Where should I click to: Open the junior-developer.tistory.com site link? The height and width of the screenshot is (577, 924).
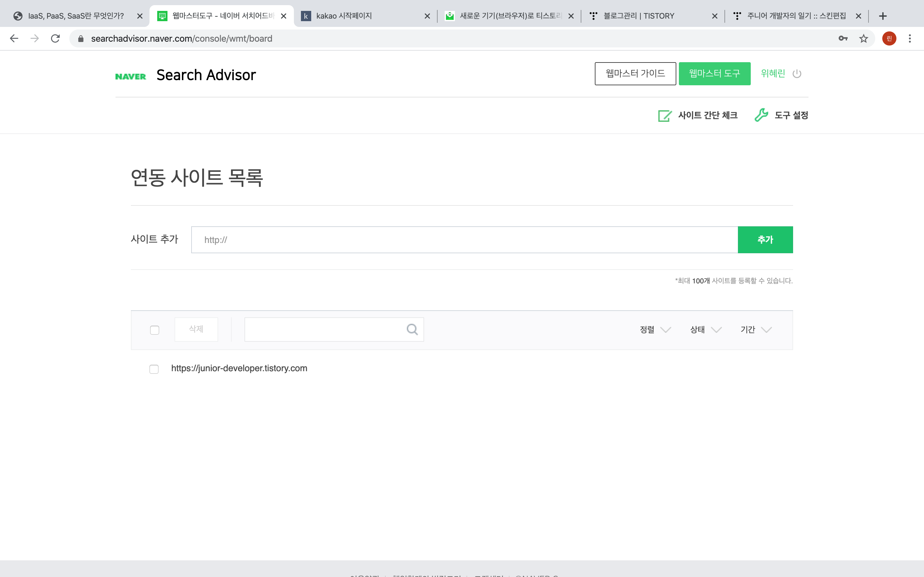pyautogui.click(x=239, y=368)
